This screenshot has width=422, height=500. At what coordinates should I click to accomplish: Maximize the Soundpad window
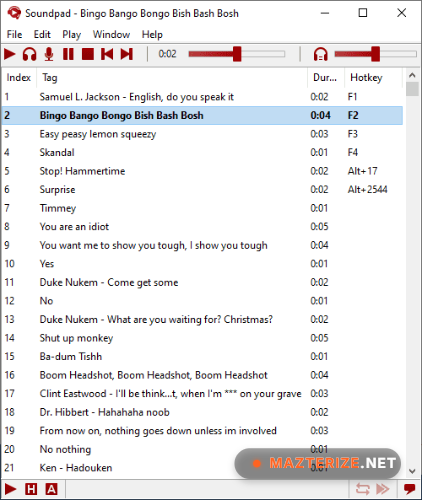363,13
